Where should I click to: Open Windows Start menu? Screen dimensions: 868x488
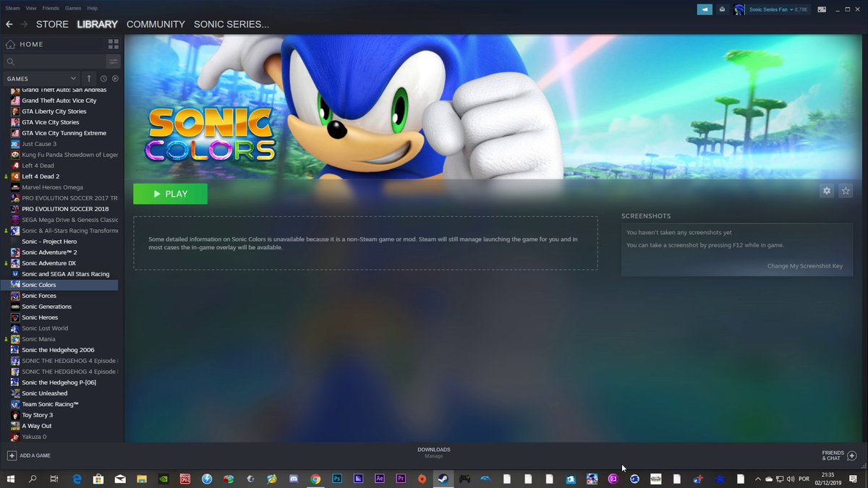11,479
